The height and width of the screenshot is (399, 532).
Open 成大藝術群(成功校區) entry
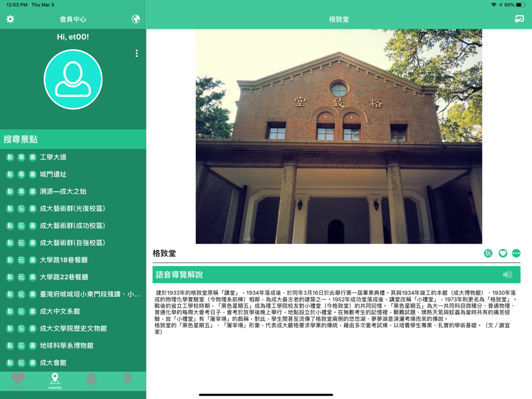point(73,226)
